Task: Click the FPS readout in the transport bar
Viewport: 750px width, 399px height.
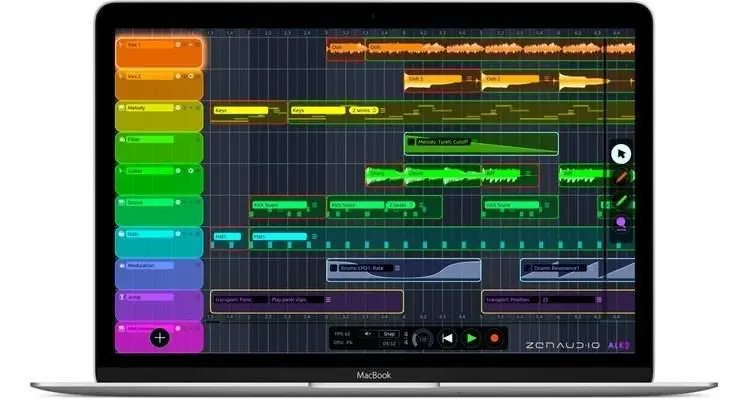Action: pos(342,333)
